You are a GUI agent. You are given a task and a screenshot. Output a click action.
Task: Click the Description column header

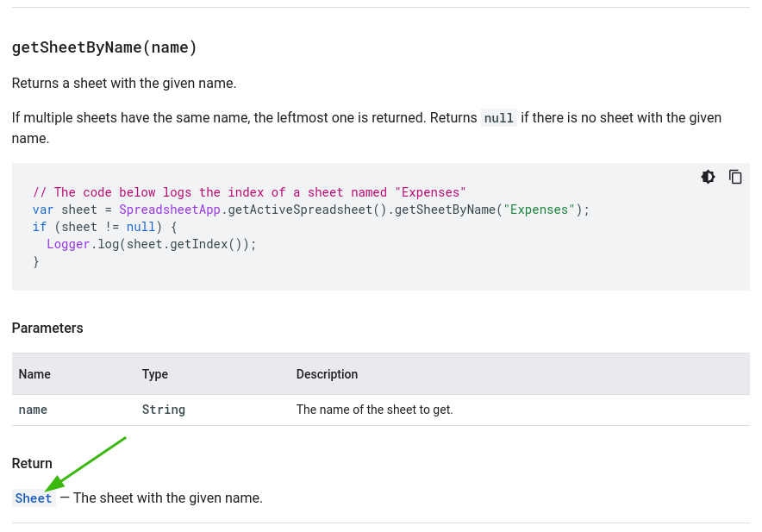point(327,374)
